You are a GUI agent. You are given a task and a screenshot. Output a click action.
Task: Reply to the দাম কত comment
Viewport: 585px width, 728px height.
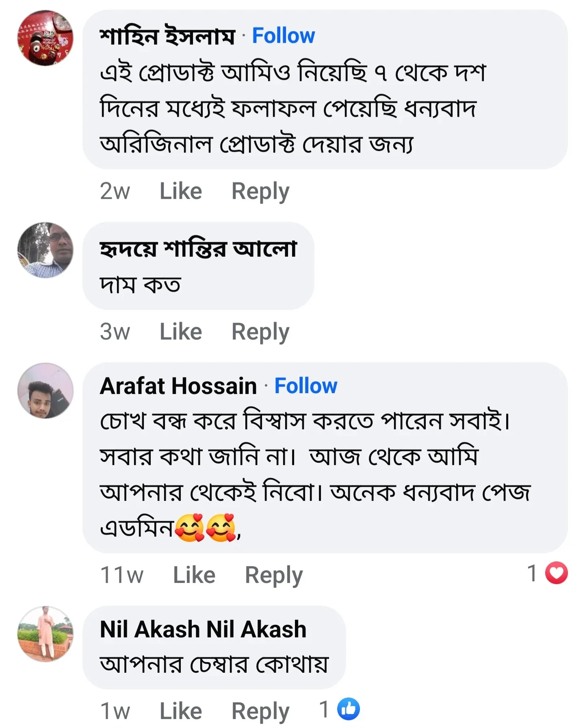point(260,331)
